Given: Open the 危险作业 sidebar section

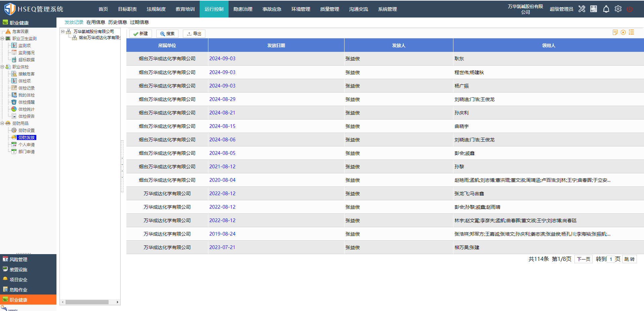Looking at the screenshot, I should point(28,290).
